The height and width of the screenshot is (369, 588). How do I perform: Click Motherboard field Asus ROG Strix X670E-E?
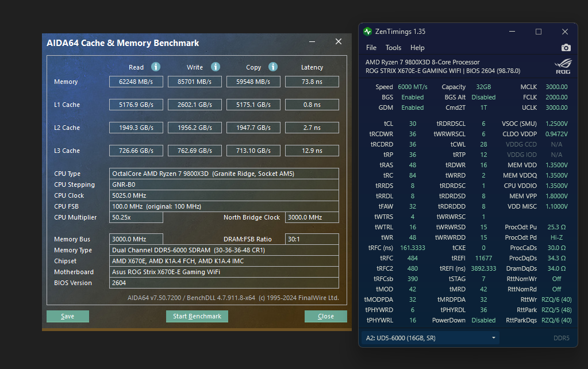pyautogui.click(x=224, y=272)
